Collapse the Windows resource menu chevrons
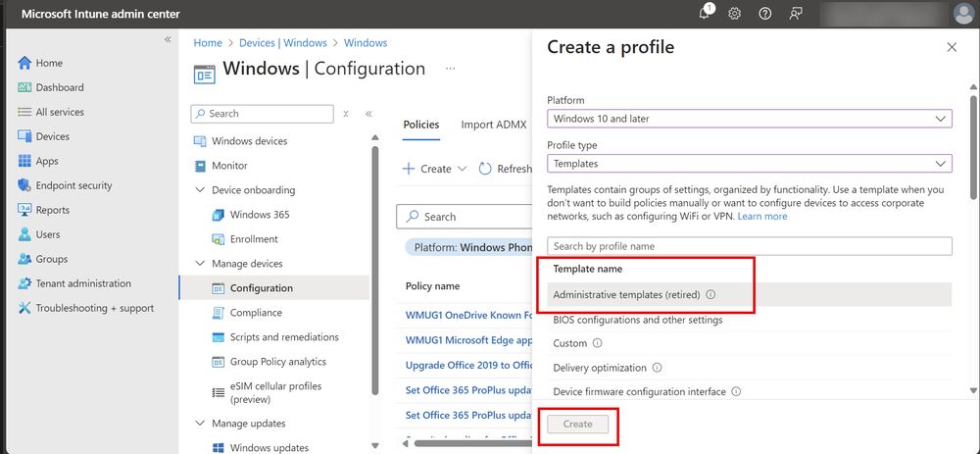Screen dimensions: 980x454 [x=368, y=114]
